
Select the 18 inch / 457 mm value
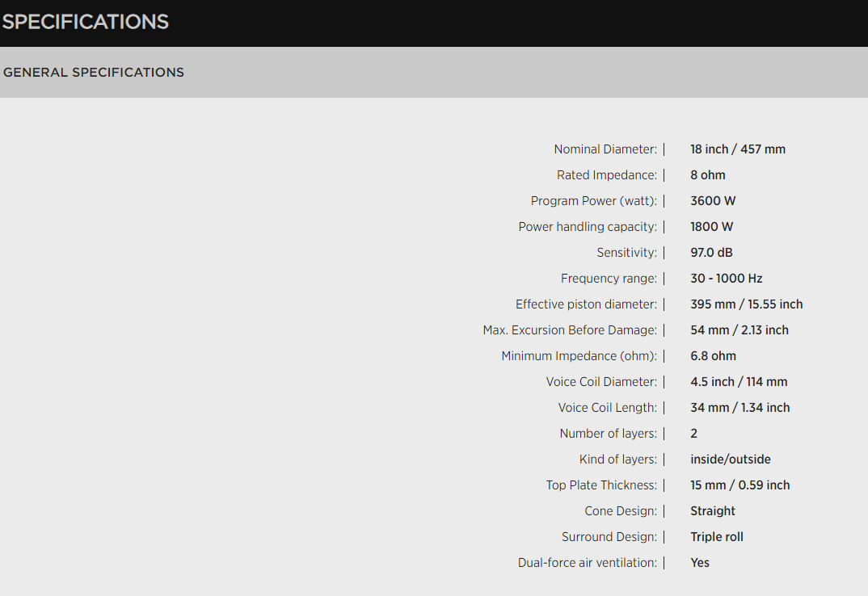[737, 149]
